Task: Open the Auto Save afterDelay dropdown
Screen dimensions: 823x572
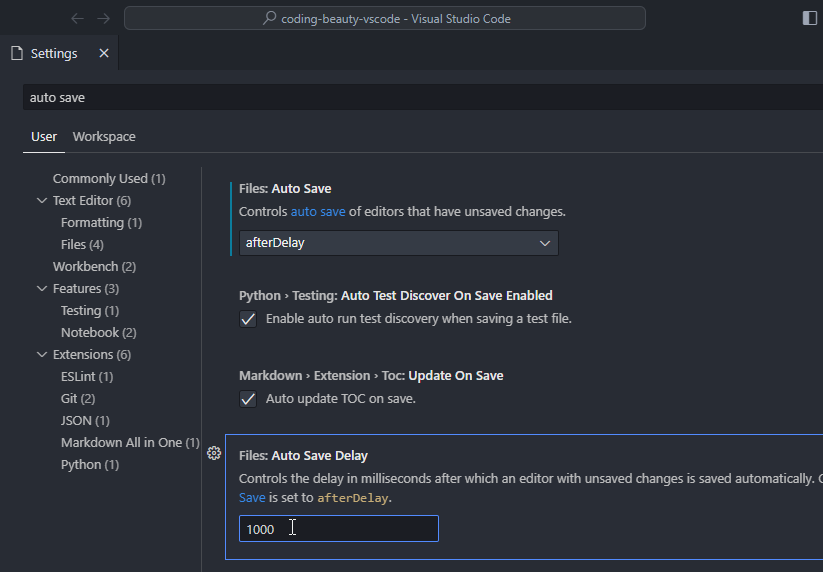Action: (398, 243)
